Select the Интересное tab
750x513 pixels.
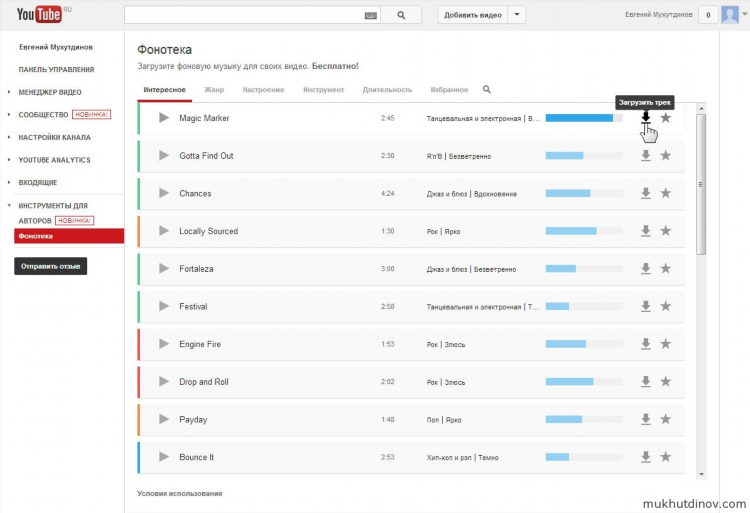point(165,90)
